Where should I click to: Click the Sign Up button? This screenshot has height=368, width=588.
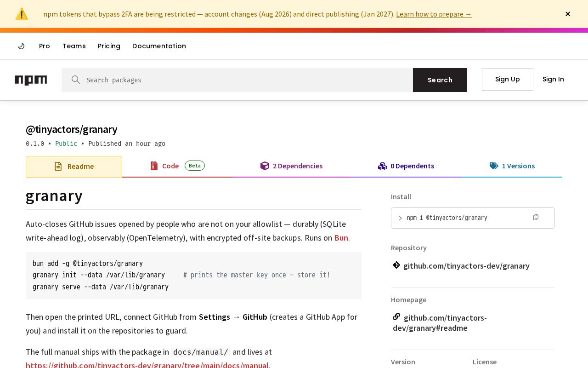tap(508, 79)
